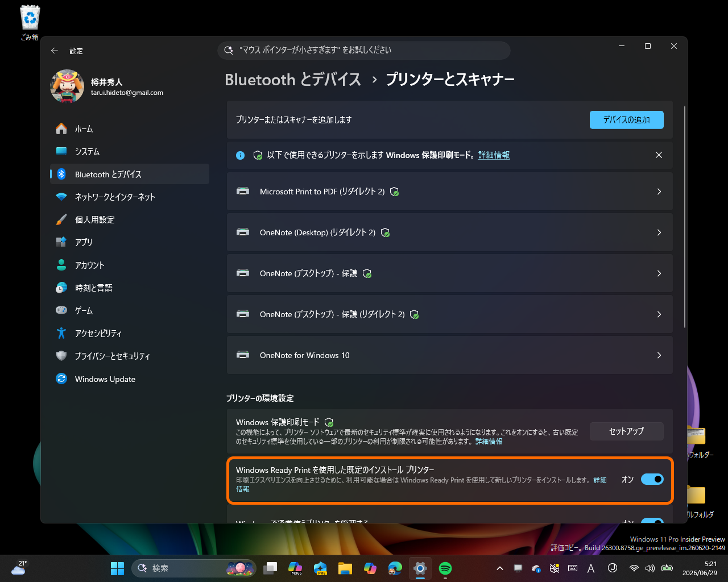This screenshot has width=728, height=582.
Task: Click the settings page vertical scrollbar
Action: click(685, 216)
